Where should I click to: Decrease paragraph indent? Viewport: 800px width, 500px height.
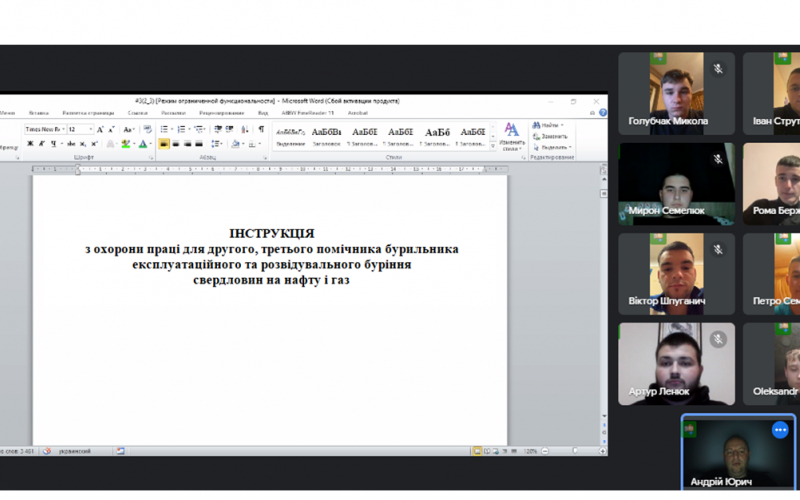pyautogui.click(x=218, y=129)
